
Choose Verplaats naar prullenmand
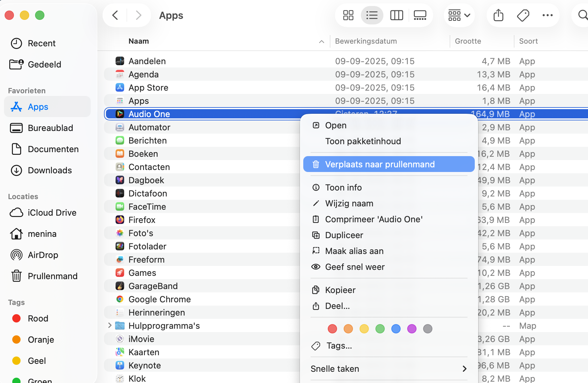pyautogui.click(x=380, y=164)
